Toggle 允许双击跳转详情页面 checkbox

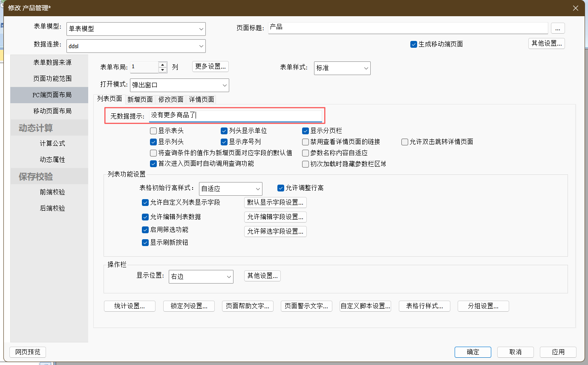coord(405,142)
